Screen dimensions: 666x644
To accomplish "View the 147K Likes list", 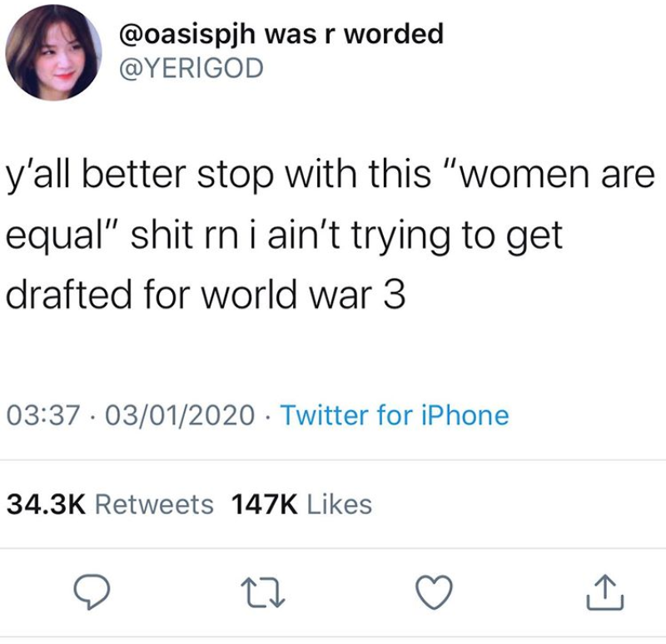I will pos(301,504).
